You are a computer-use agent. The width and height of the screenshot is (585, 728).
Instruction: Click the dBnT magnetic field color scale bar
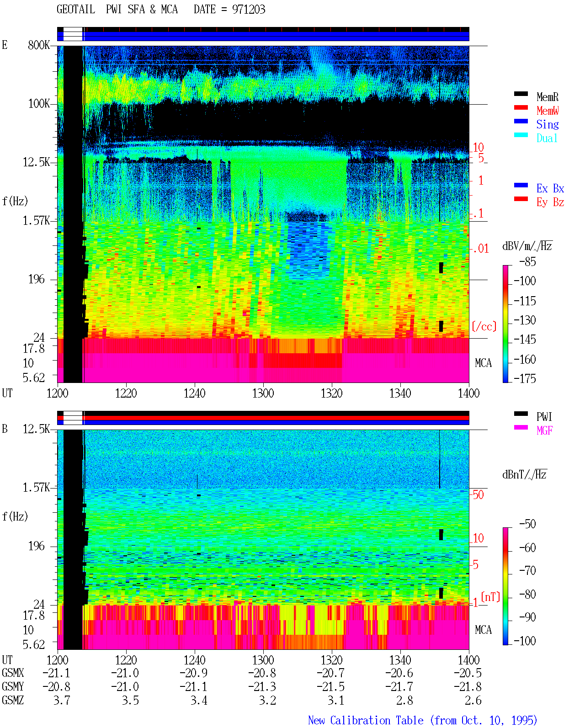pos(505,586)
